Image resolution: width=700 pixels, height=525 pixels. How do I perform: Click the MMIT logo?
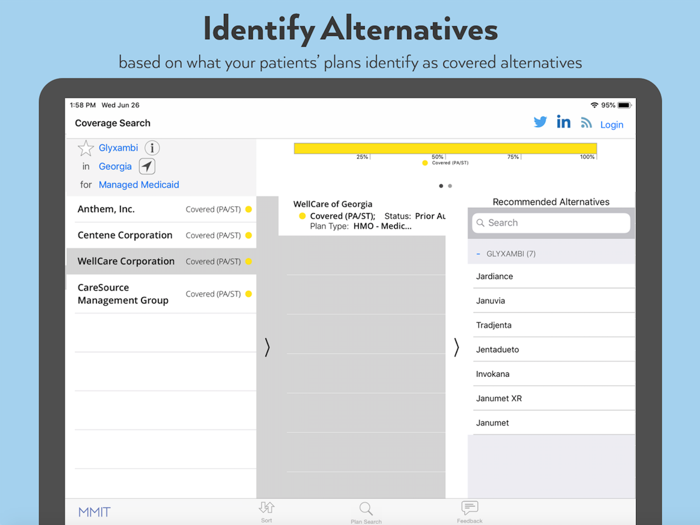pyautogui.click(x=95, y=512)
